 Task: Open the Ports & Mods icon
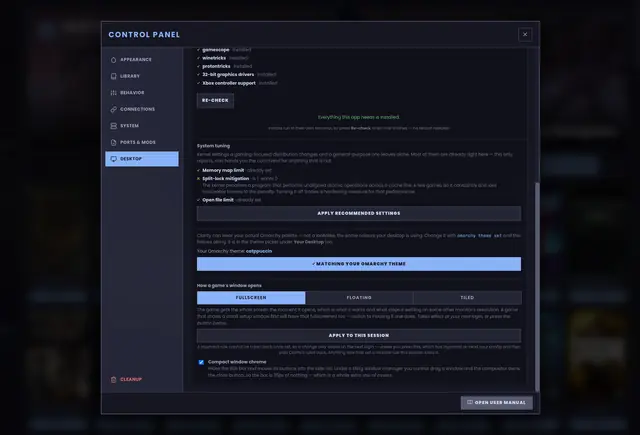tap(113, 142)
